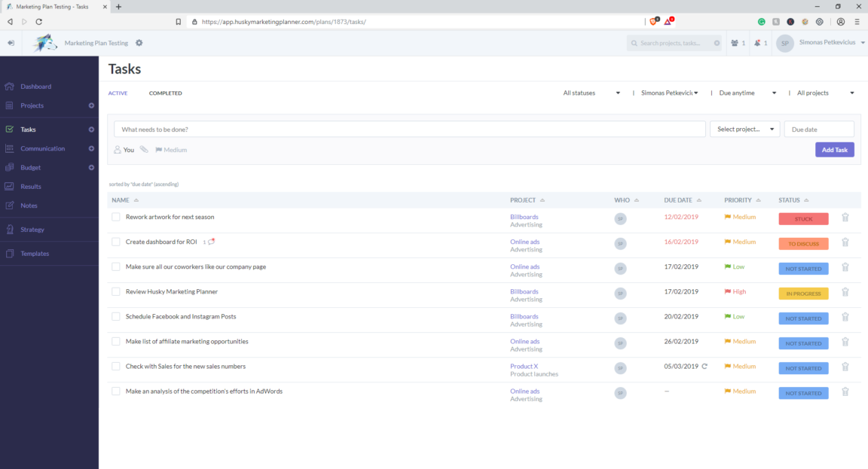This screenshot has width=868, height=469.
Task: Open the Strategy section
Action: pos(34,229)
